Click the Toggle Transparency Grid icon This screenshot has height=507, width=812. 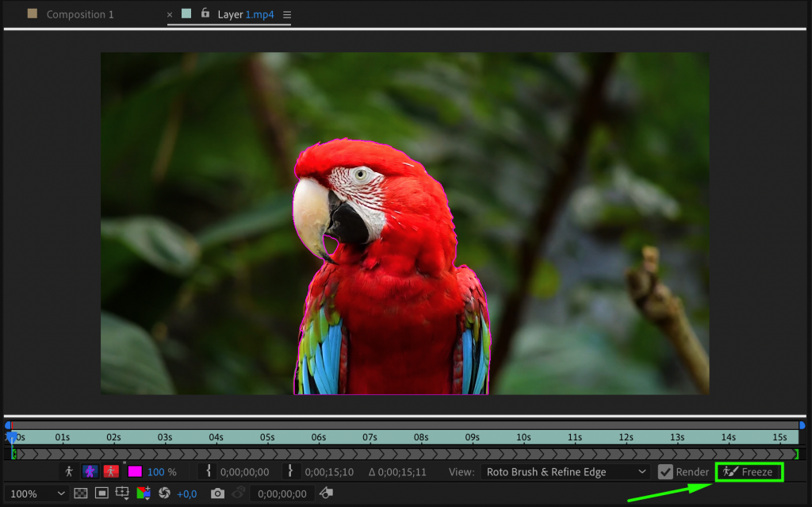coord(80,493)
